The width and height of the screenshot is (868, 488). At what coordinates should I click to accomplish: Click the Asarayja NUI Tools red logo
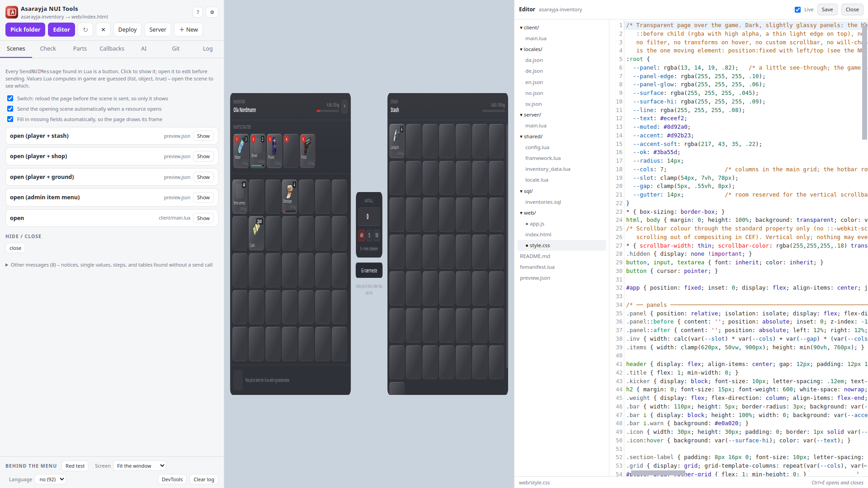tap(12, 12)
